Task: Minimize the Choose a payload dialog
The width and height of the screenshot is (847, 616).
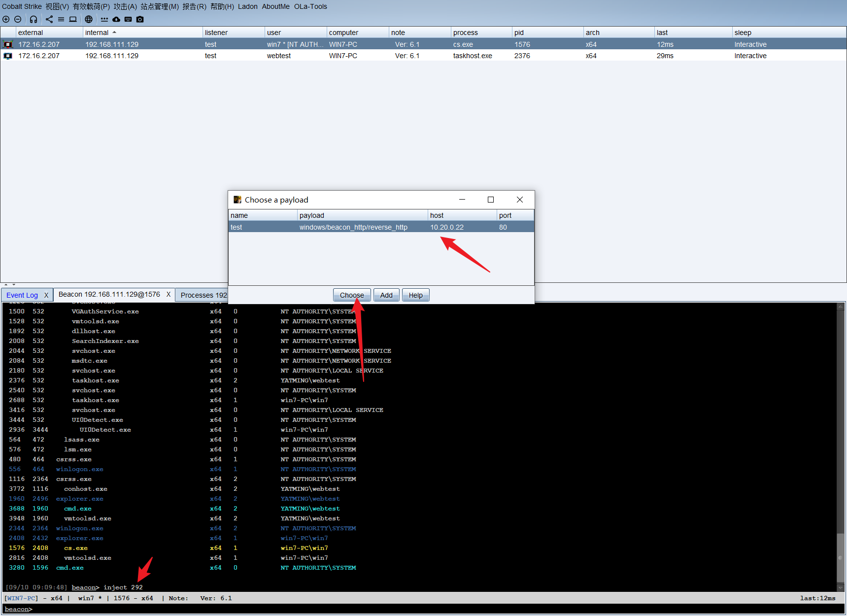Action: point(462,200)
